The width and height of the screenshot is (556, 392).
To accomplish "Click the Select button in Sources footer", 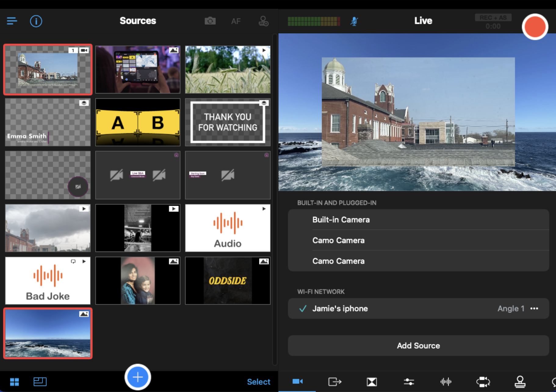I will pyautogui.click(x=258, y=382).
